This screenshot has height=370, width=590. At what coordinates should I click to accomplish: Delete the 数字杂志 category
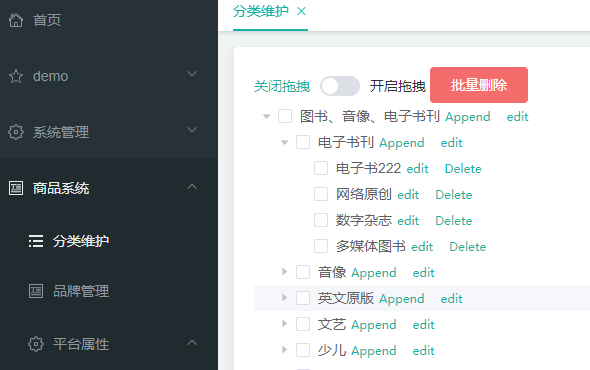tap(454, 221)
